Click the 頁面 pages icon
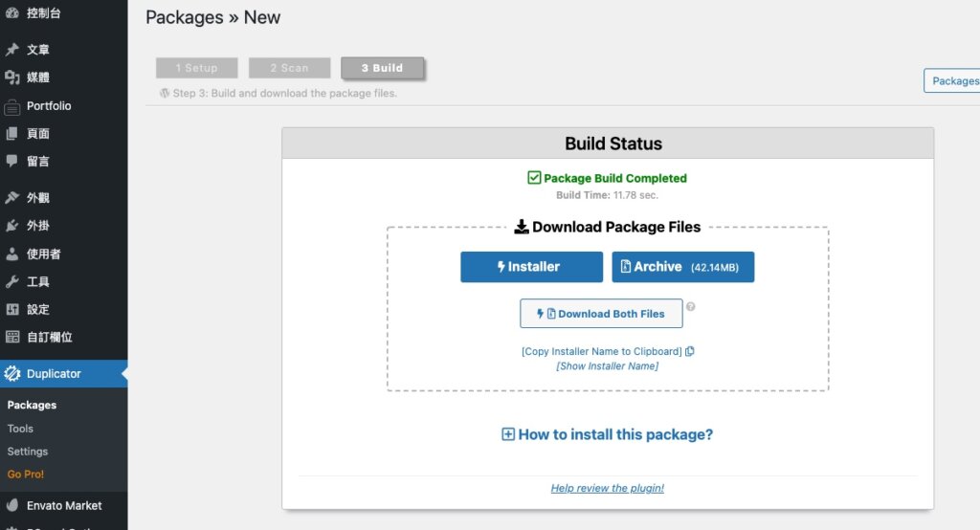The height and width of the screenshot is (530, 980). (11, 133)
